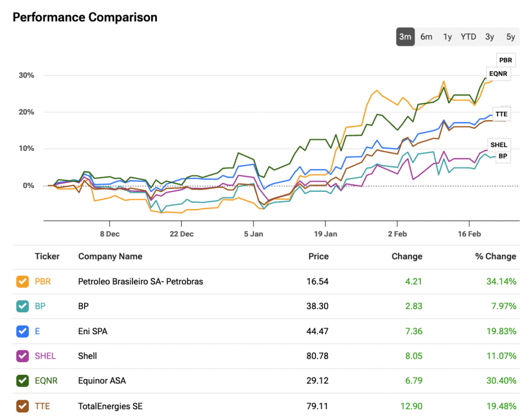Click the SHEL chart line label
The image size is (532, 419).
coord(499,145)
